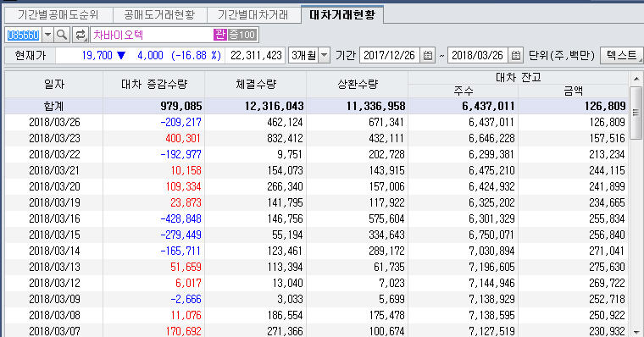The image size is (644, 337).
Task: Click the 체결수량 column header
Action: tap(255, 84)
